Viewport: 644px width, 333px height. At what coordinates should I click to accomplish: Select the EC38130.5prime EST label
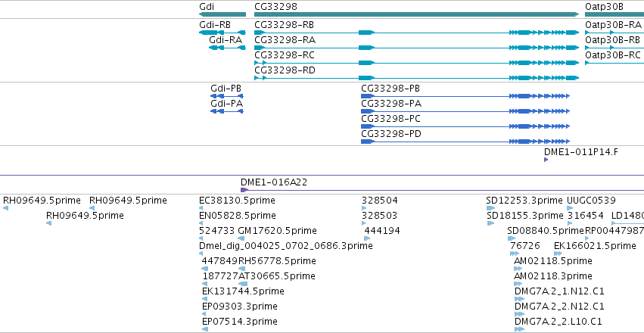[x=237, y=201]
